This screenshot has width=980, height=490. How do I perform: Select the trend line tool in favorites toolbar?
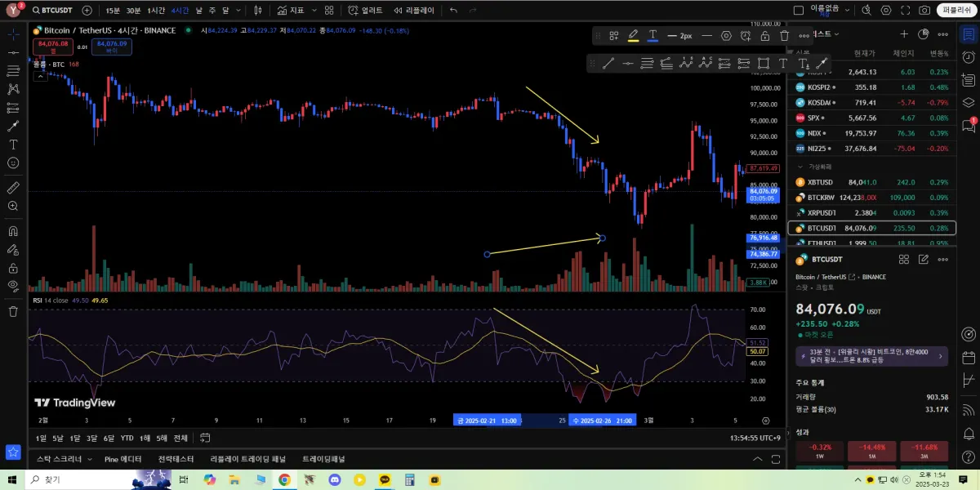[608, 64]
